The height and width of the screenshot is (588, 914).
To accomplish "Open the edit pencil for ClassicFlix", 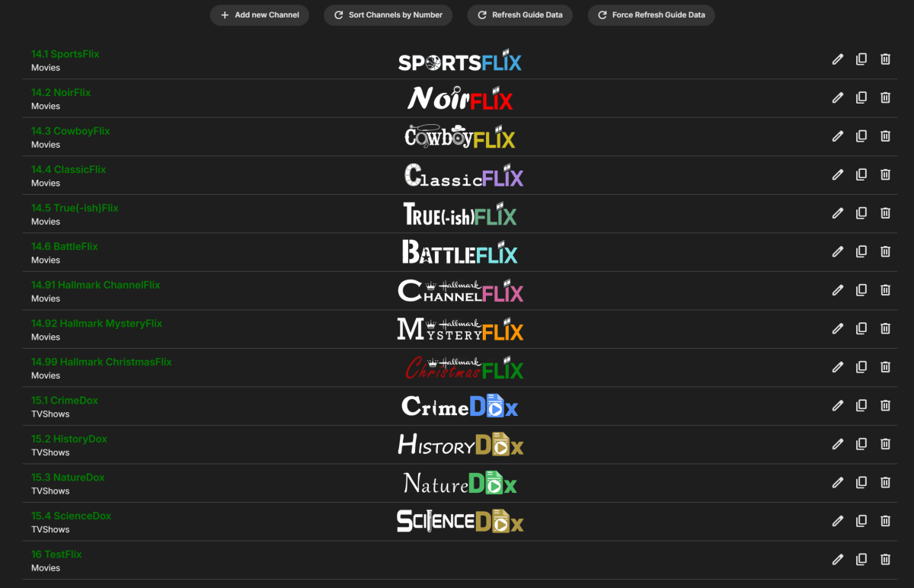I will [838, 174].
